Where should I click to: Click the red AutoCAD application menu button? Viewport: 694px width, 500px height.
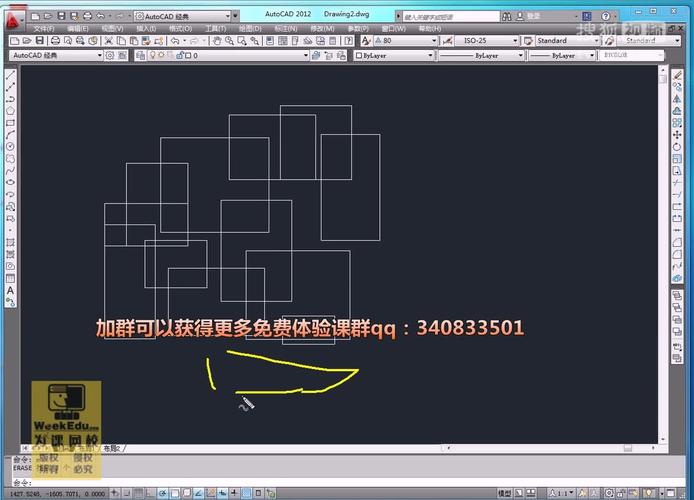(x=13, y=19)
